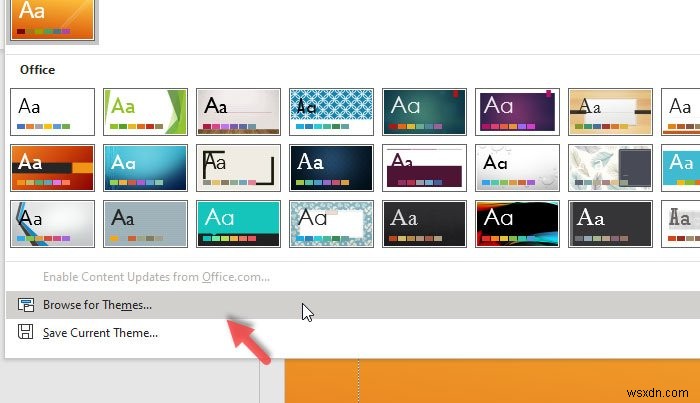The height and width of the screenshot is (403, 700).
Task: Apply the purple theme with pink tab
Action: pyautogui.click(x=517, y=112)
